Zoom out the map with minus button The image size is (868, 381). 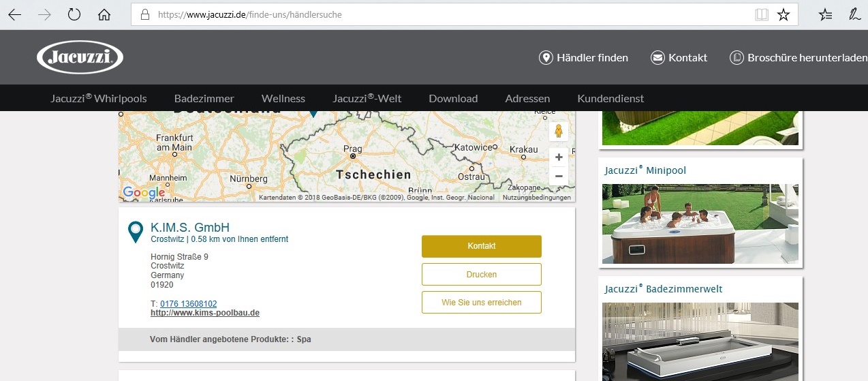click(x=559, y=176)
